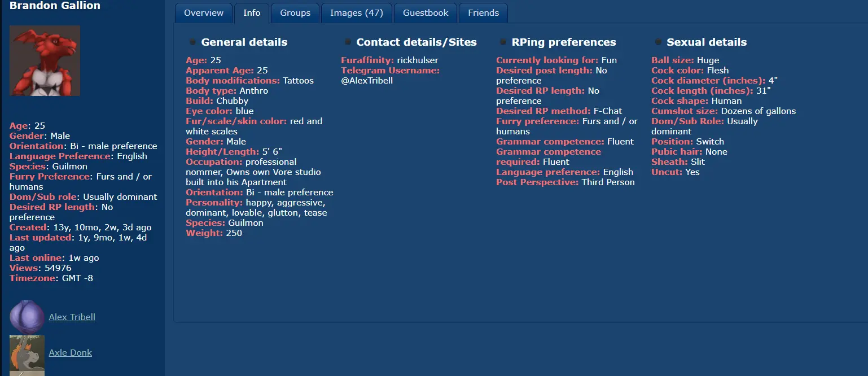Click the Fur/scale/skin color label
Viewport: 868px width, 376px height.
coord(236,121)
